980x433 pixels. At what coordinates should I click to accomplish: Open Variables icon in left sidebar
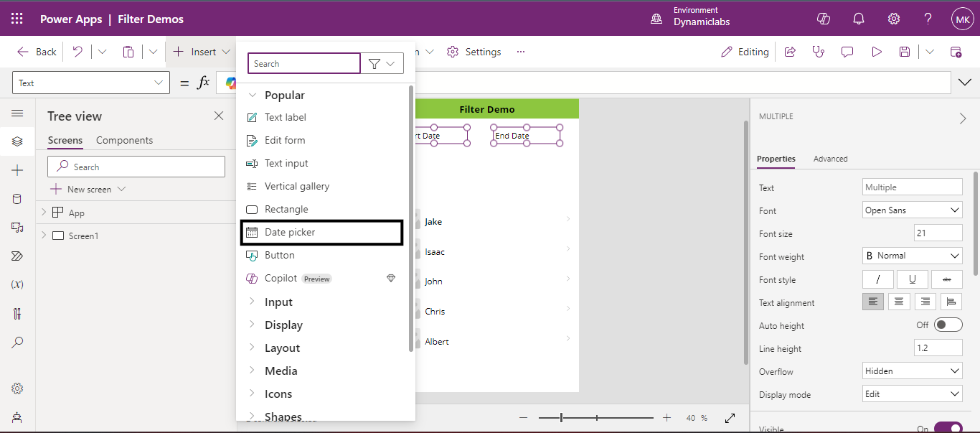(17, 284)
